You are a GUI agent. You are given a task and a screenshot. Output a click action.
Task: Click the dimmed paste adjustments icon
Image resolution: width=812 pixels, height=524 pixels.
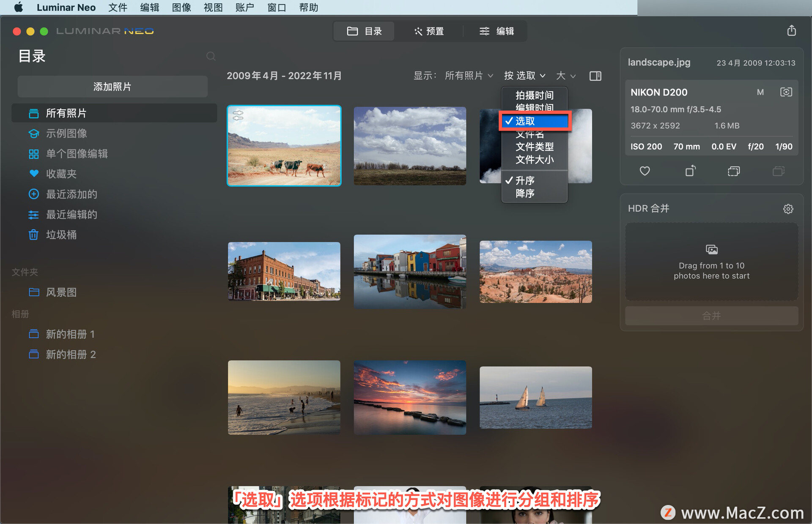(778, 171)
